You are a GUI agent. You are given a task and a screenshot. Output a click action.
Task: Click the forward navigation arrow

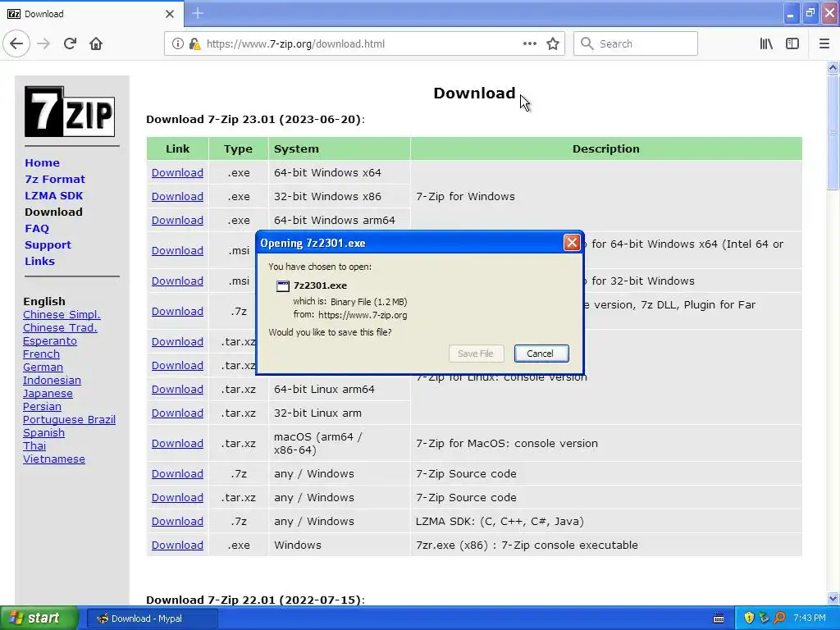pyautogui.click(x=43, y=43)
